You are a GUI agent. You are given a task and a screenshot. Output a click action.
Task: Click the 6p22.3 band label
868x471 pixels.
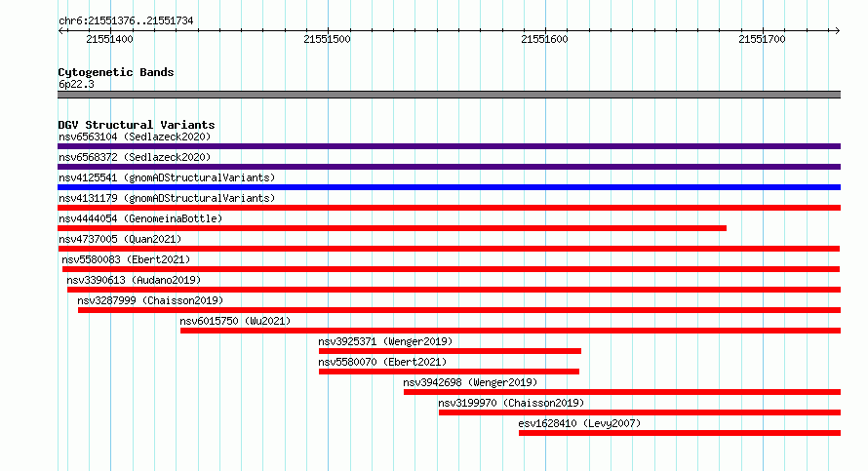[76, 84]
